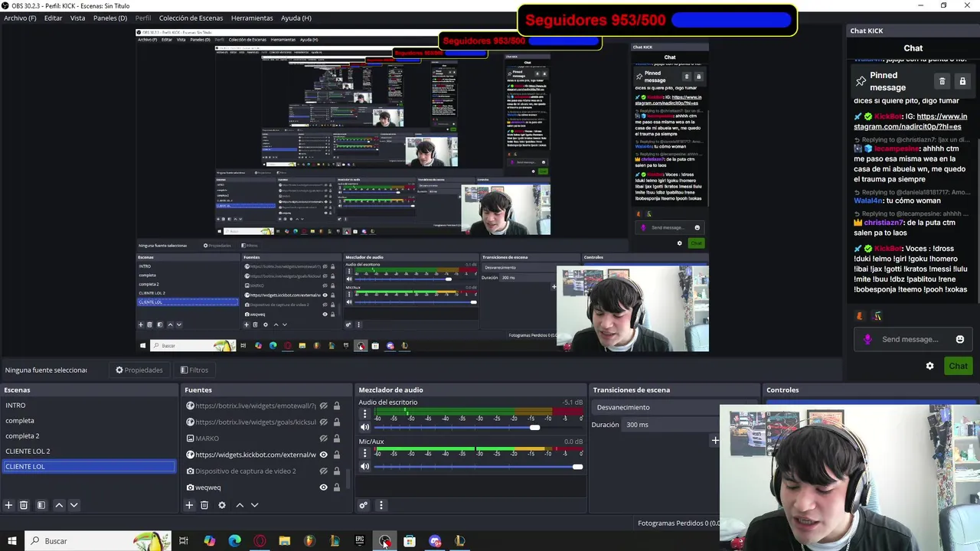Image resolution: width=980 pixels, height=551 pixels.
Task: Move the selected scene up
Action: [59, 505]
